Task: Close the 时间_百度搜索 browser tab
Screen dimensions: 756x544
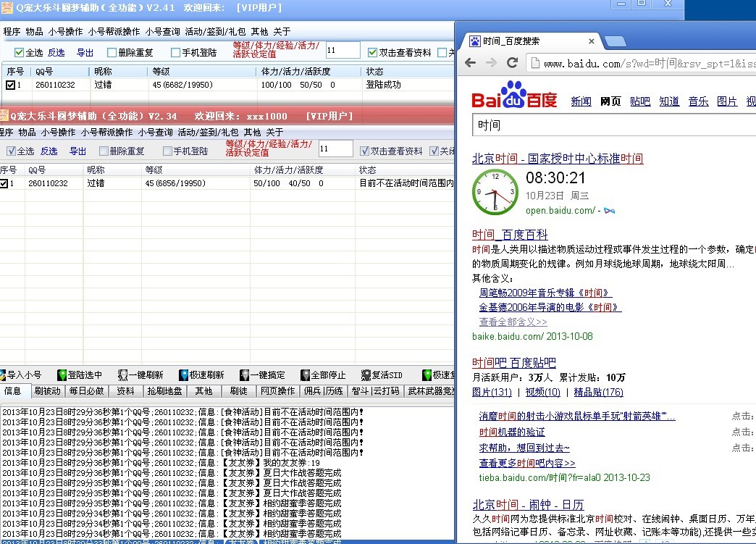Action: coord(591,41)
